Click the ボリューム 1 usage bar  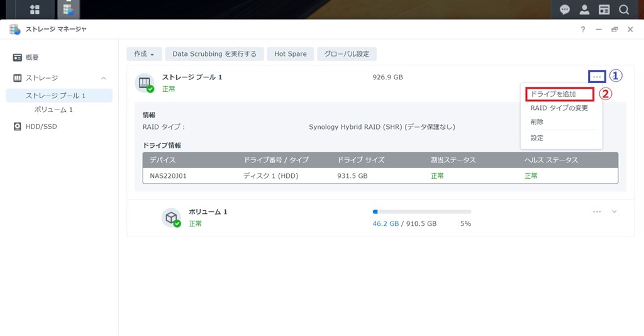(x=422, y=212)
